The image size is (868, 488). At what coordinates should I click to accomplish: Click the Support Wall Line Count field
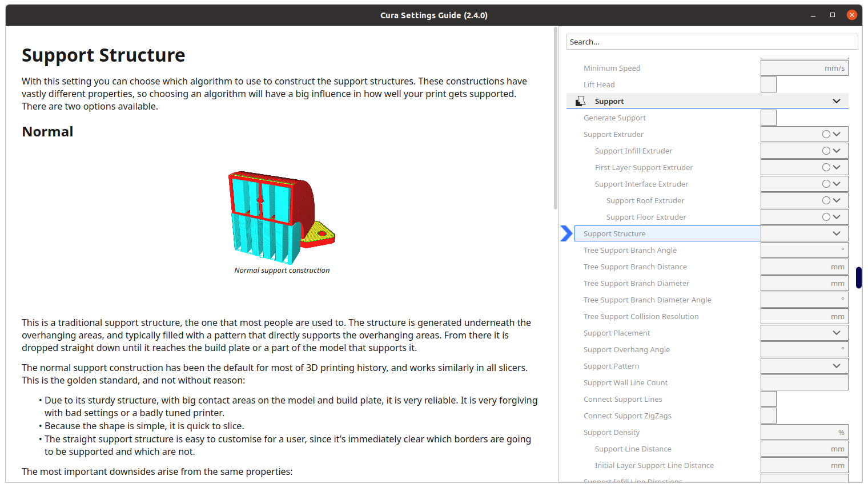click(804, 382)
